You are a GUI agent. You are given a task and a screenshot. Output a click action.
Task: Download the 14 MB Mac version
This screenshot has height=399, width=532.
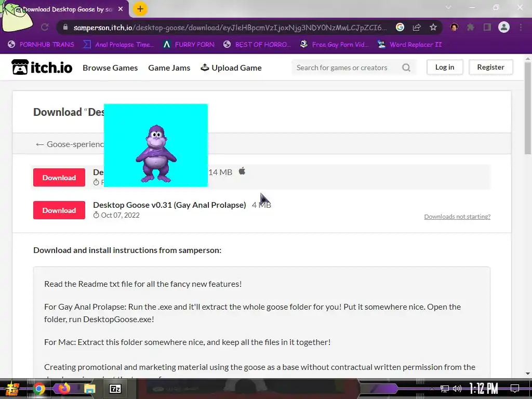pos(59,178)
